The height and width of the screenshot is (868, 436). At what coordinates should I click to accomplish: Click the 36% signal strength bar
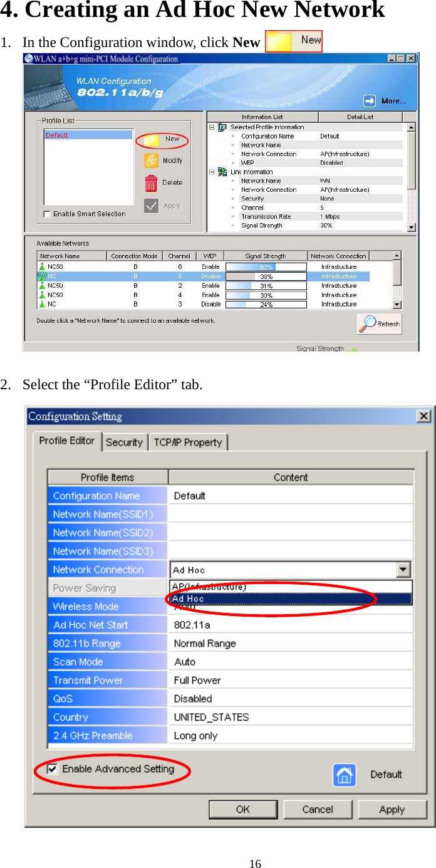tap(266, 276)
